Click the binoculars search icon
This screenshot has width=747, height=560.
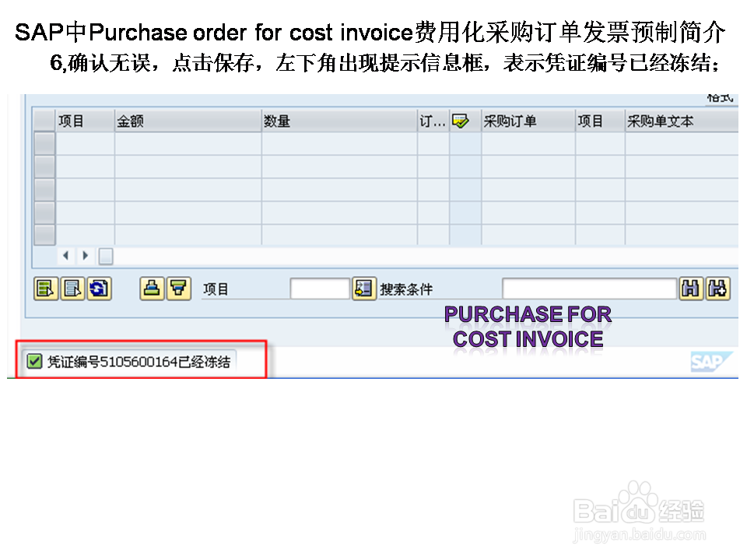[x=692, y=289]
